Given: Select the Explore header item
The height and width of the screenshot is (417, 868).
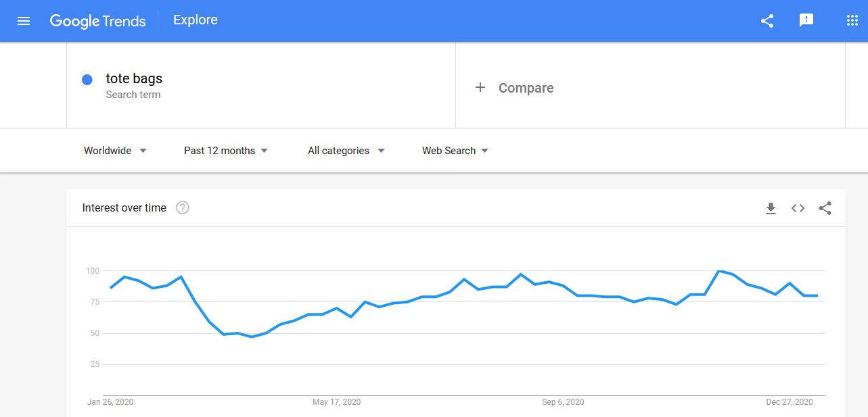Looking at the screenshot, I should [196, 20].
